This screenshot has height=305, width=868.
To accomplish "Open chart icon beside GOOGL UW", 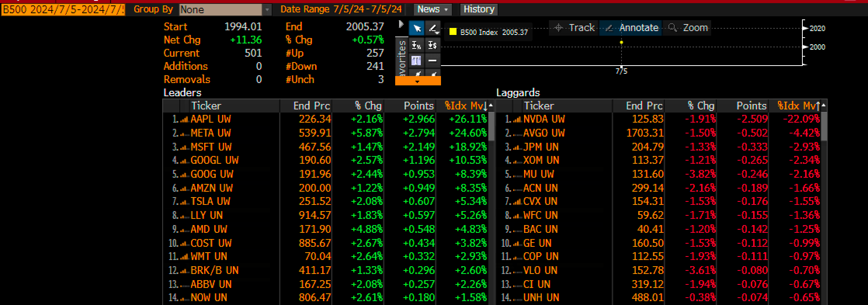I will click(x=184, y=161).
